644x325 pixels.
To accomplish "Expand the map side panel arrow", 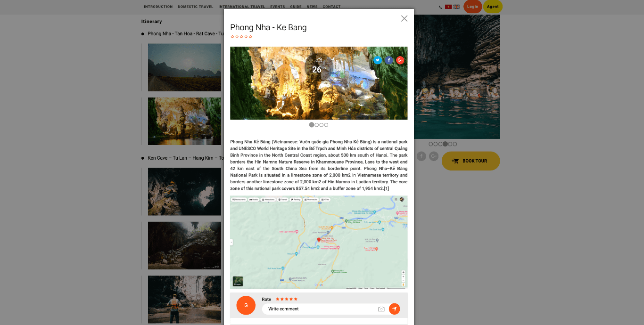I will (231, 243).
